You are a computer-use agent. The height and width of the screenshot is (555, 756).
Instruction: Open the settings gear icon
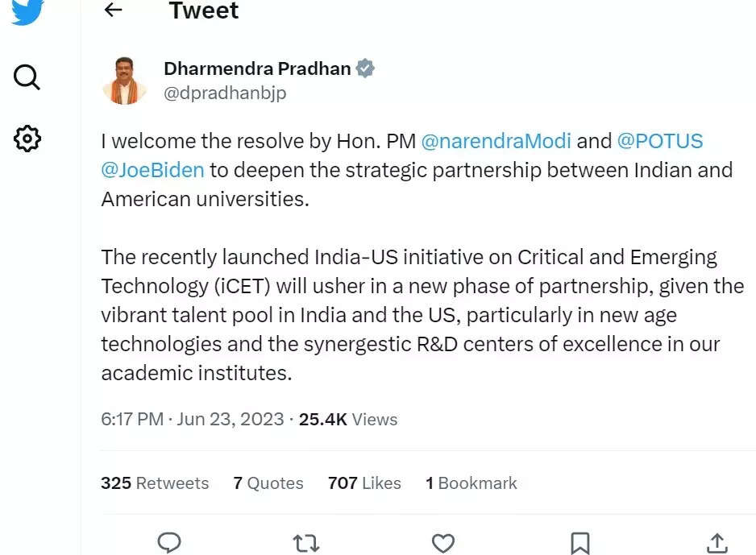(27, 139)
